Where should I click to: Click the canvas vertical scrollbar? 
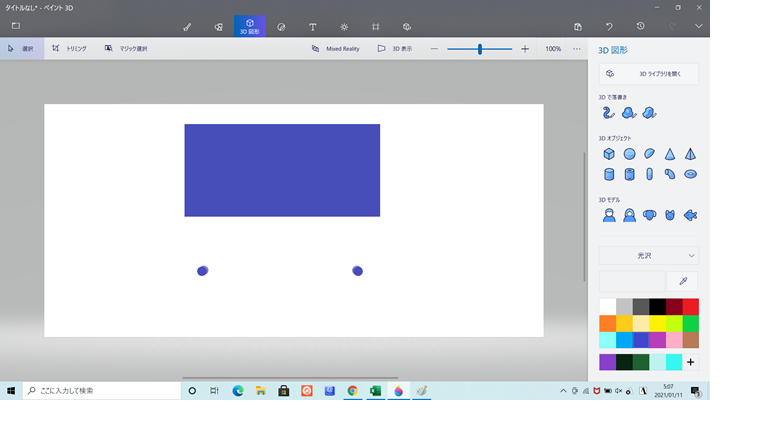pyautogui.click(x=584, y=217)
